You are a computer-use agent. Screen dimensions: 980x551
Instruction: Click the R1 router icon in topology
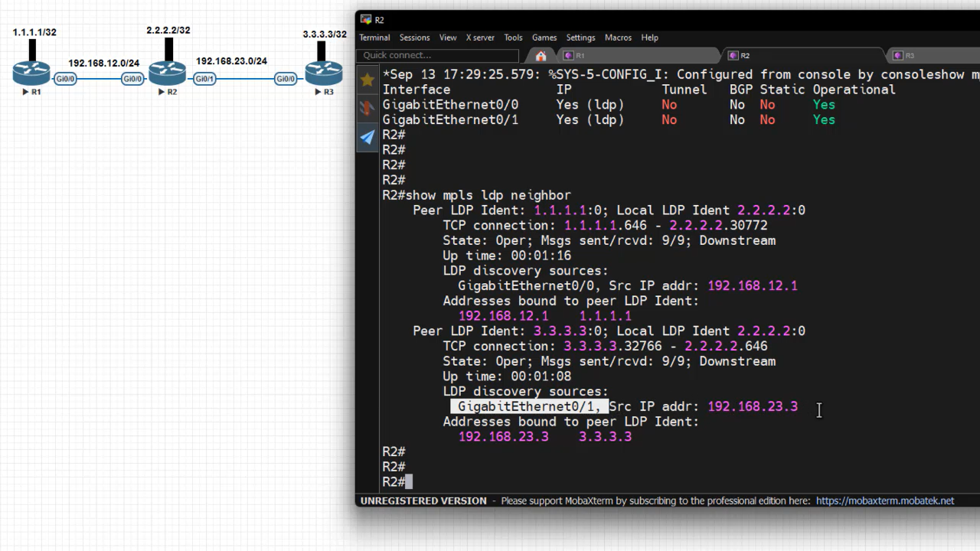(31, 73)
